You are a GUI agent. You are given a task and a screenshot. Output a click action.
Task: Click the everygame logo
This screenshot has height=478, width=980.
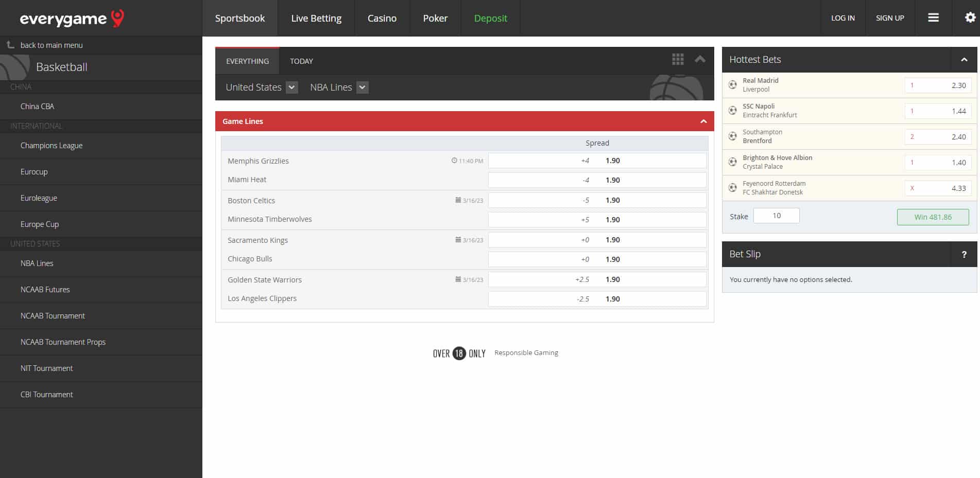click(72, 19)
